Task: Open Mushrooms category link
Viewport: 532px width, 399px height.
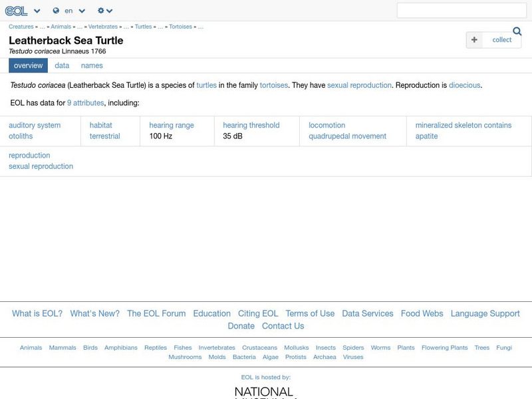Action: coord(185,357)
